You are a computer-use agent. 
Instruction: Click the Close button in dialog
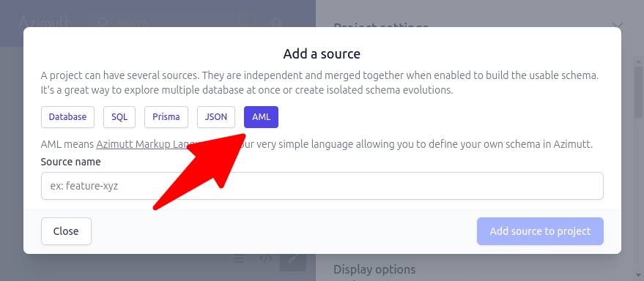pos(66,231)
